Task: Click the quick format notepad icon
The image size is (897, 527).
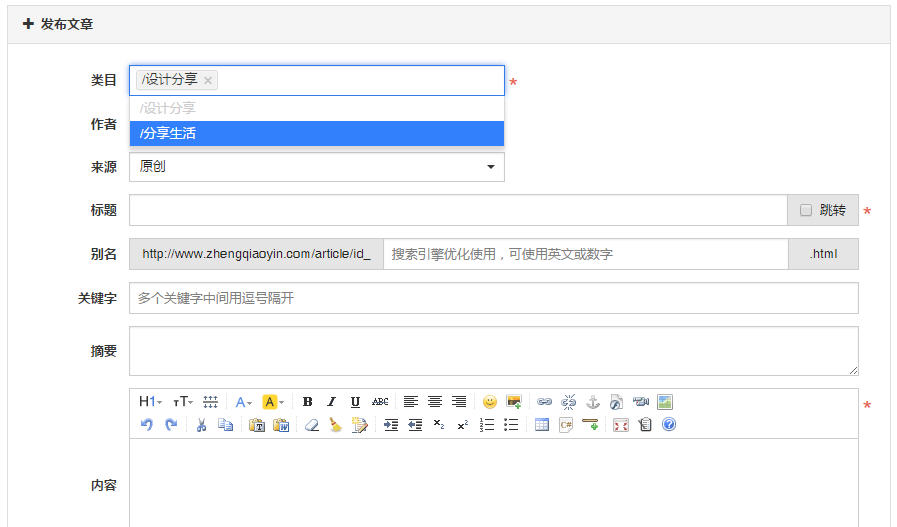Action: (x=360, y=425)
